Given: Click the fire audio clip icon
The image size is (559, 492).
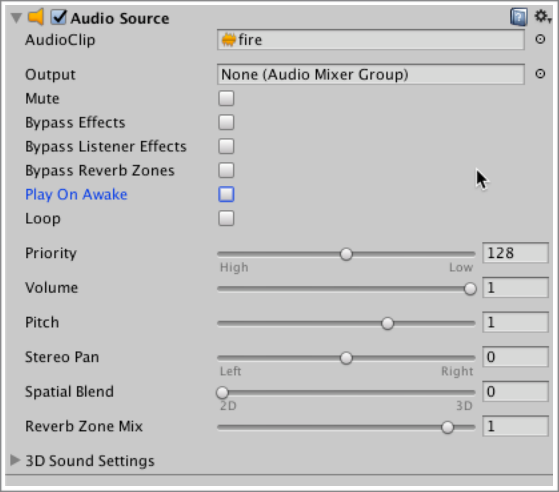Looking at the screenshot, I should 229,40.
